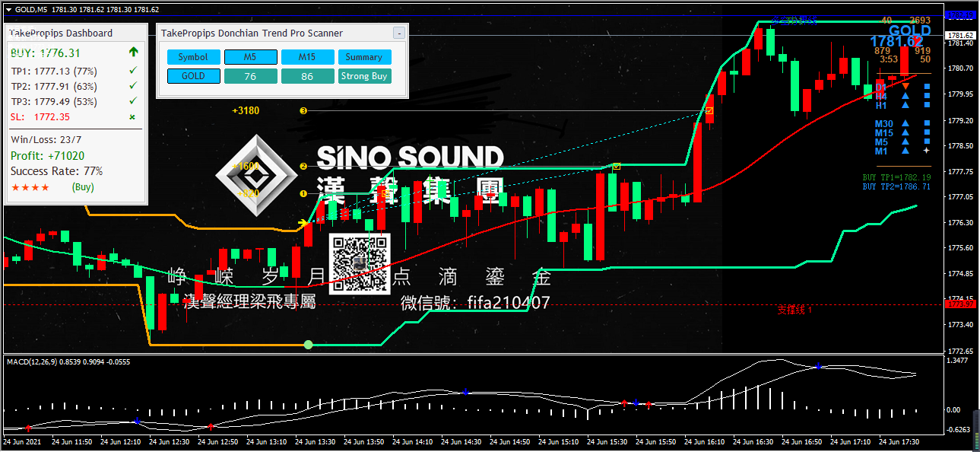Click the TP2 green checkmark

(133, 86)
